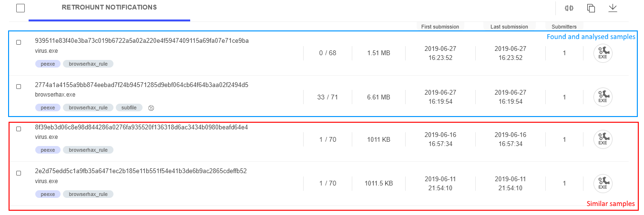Click the small icon next to subfile tag

(x=151, y=108)
